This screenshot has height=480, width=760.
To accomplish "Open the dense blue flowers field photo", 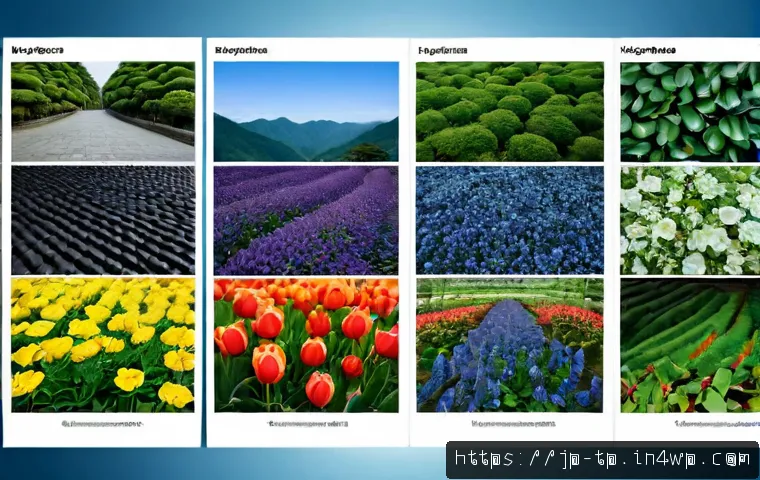I will (x=510, y=221).
